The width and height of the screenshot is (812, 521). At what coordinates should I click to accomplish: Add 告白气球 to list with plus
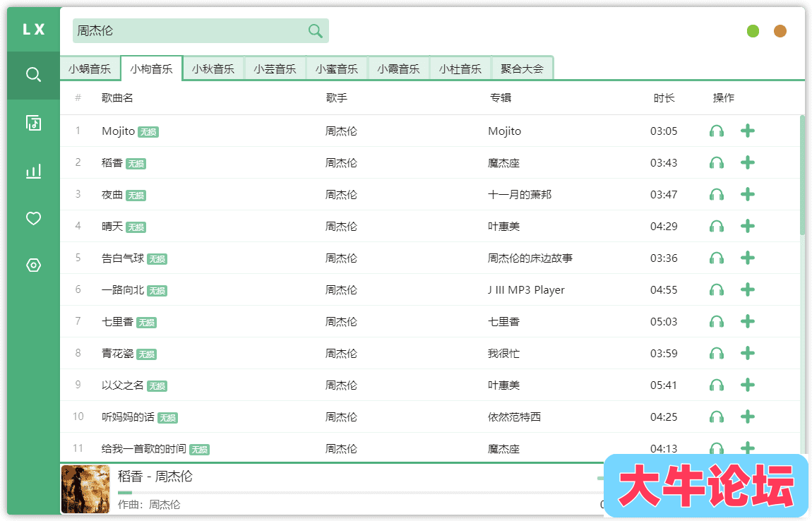coord(747,258)
